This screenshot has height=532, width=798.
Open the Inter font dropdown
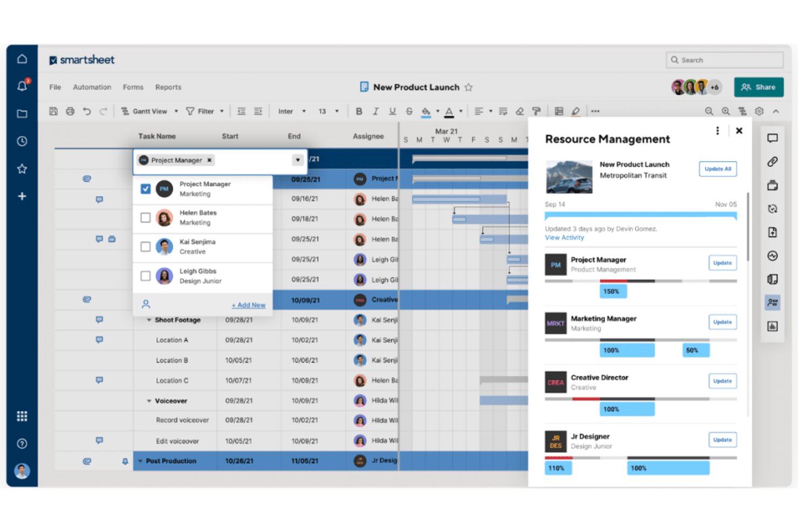tap(292, 111)
